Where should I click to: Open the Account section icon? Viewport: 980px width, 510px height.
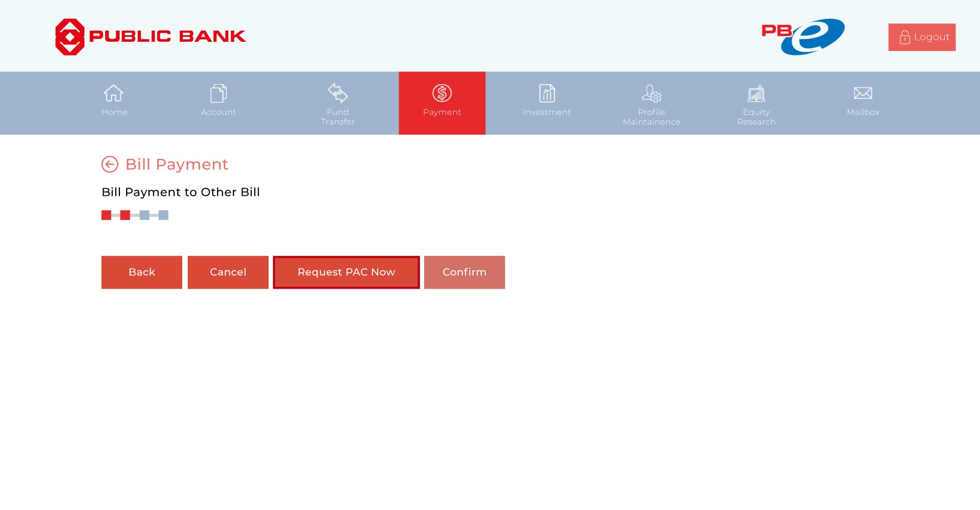pos(218,93)
